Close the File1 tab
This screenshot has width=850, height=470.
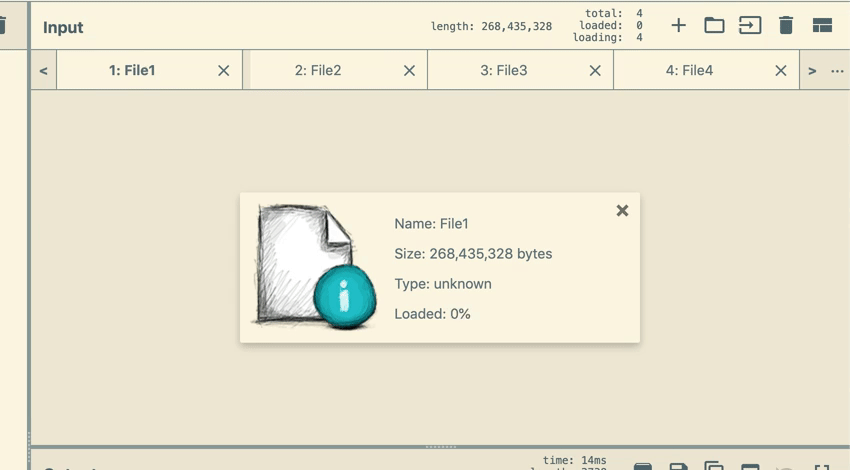pyautogui.click(x=223, y=71)
